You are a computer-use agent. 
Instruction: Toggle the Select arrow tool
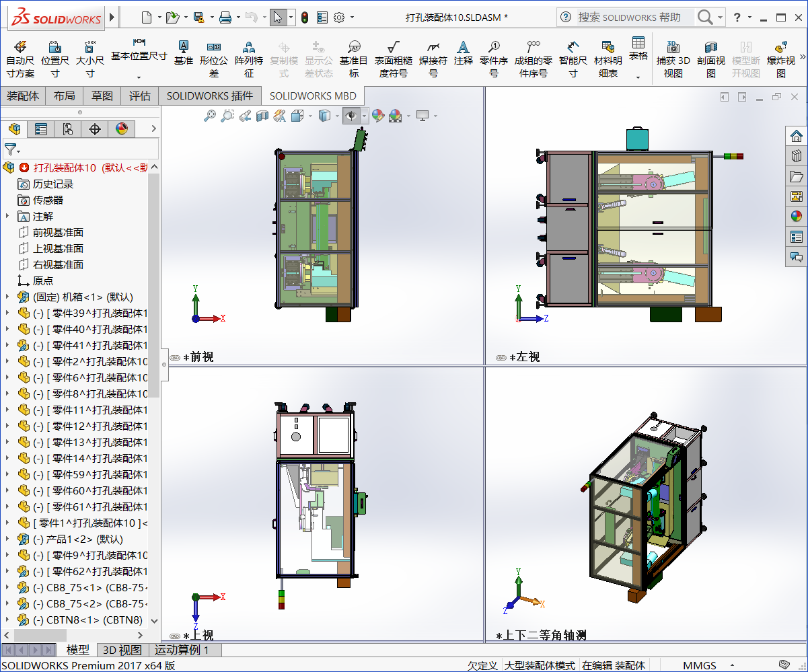(x=278, y=17)
